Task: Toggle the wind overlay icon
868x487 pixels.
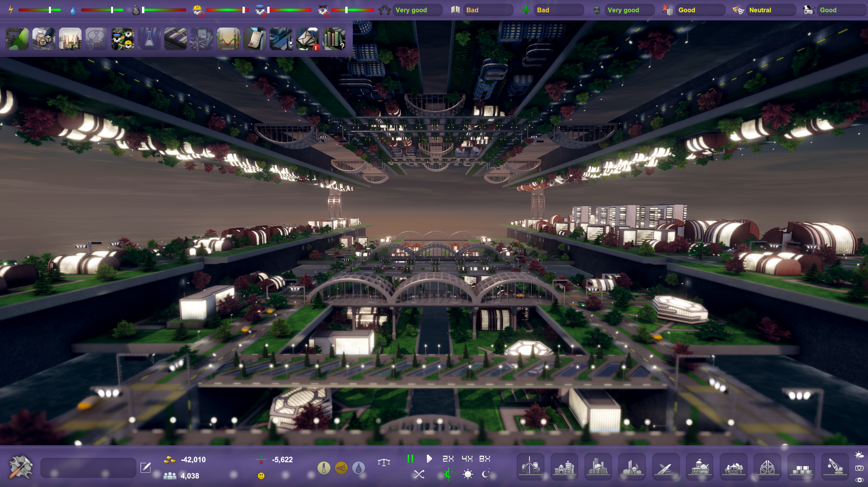Action: (x=341, y=468)
